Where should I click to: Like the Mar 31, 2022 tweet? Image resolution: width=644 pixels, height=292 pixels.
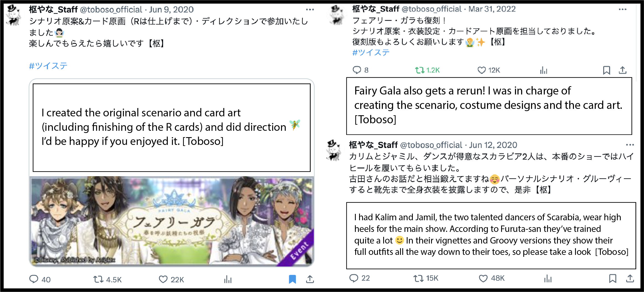[482, 70]
